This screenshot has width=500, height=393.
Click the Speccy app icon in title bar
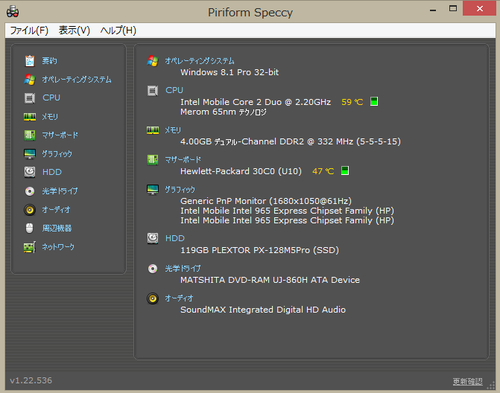(13, 12)
